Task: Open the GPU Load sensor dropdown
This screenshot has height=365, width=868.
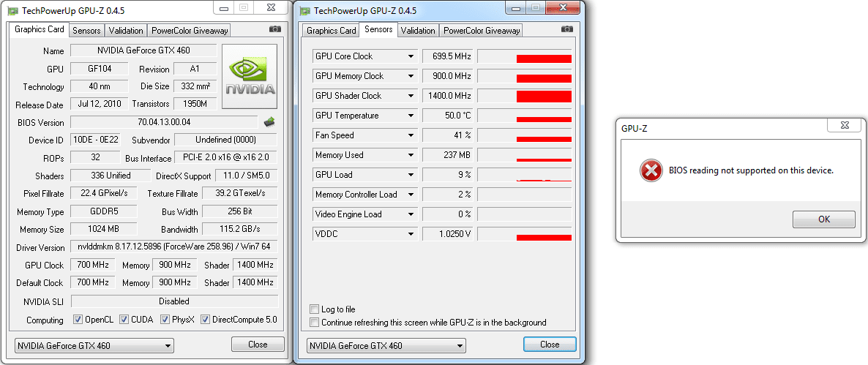Action: tap(411, 175)
